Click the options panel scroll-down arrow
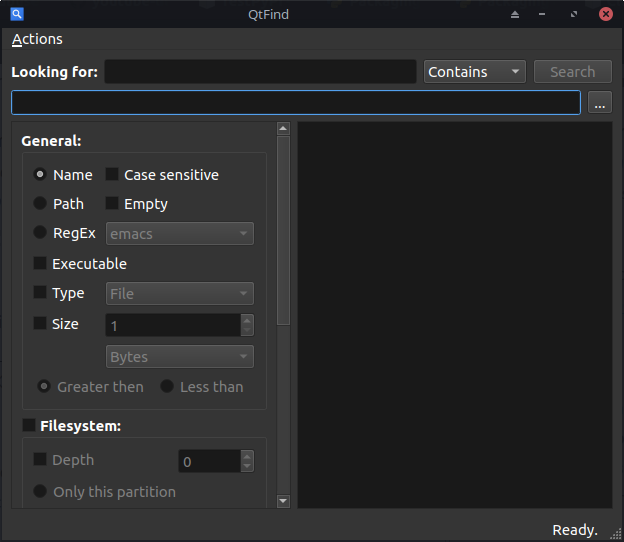The image size is (624, 542). [283, 501]
